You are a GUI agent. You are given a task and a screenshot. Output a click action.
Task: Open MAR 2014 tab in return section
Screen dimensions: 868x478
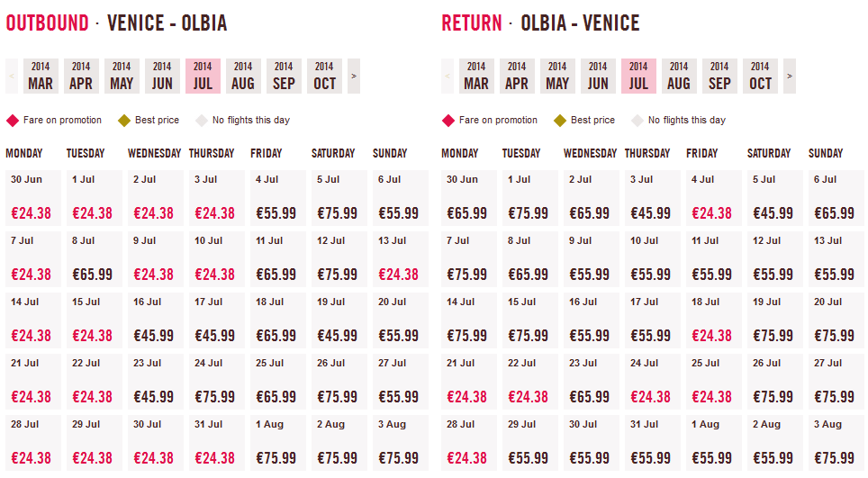476,77
